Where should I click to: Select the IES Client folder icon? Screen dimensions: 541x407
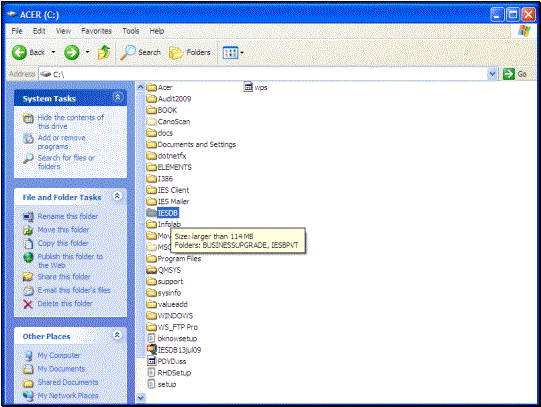click(151, 190)
